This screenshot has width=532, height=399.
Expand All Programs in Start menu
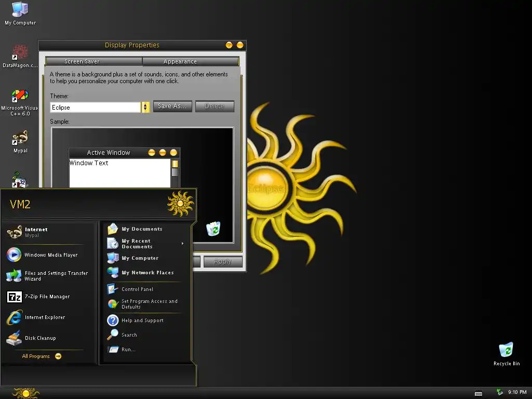coord(42,356)
